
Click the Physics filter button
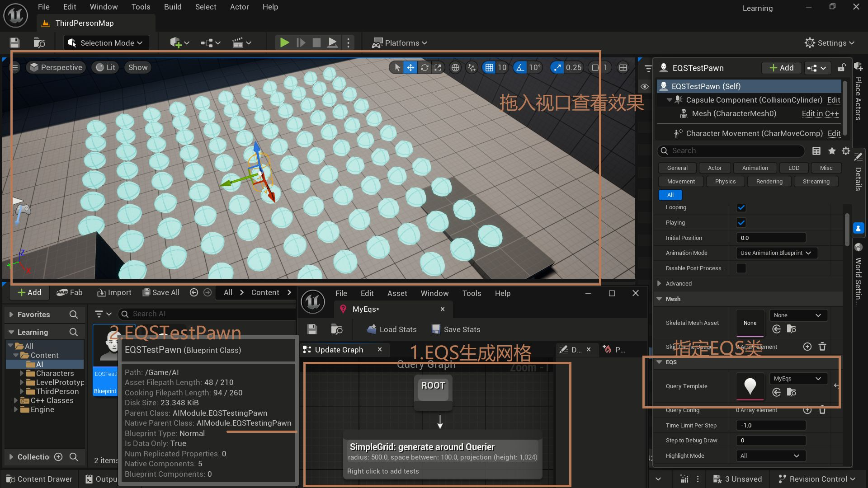tap(725, 181)
